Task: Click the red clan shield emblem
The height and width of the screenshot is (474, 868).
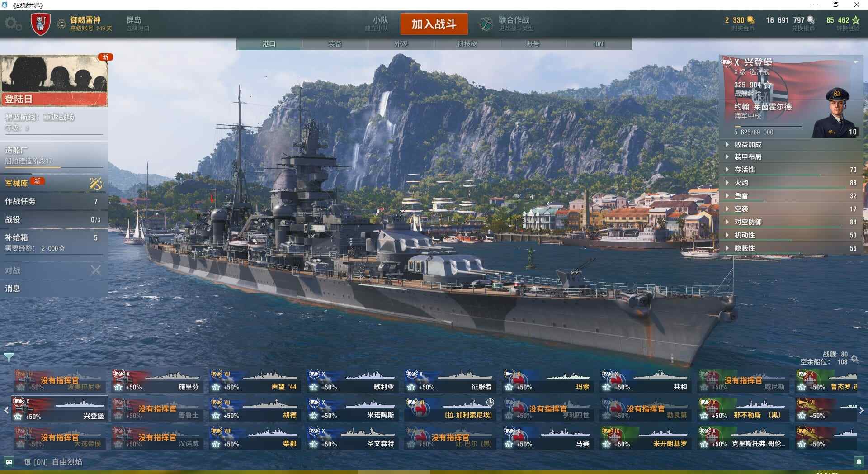Action: (40, 24)
